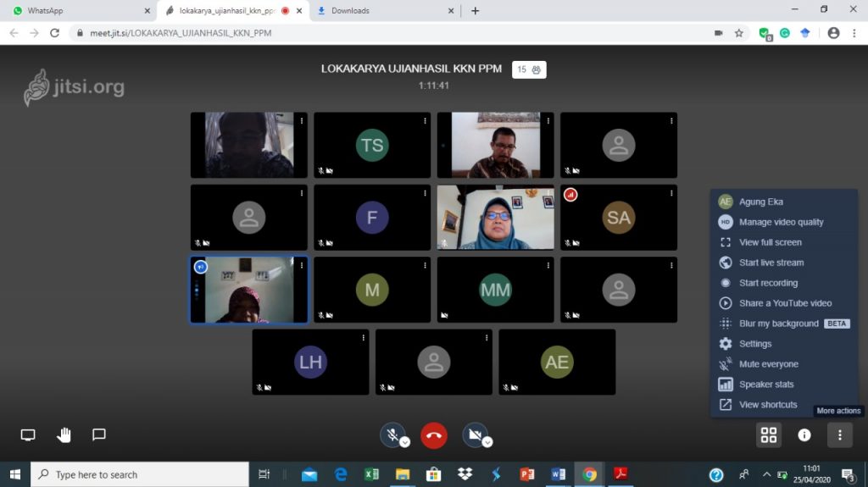Viewport: 868px width, 487px height.
Task: Click the Windows taskbar search box
Action: click(x=140, y=474)
